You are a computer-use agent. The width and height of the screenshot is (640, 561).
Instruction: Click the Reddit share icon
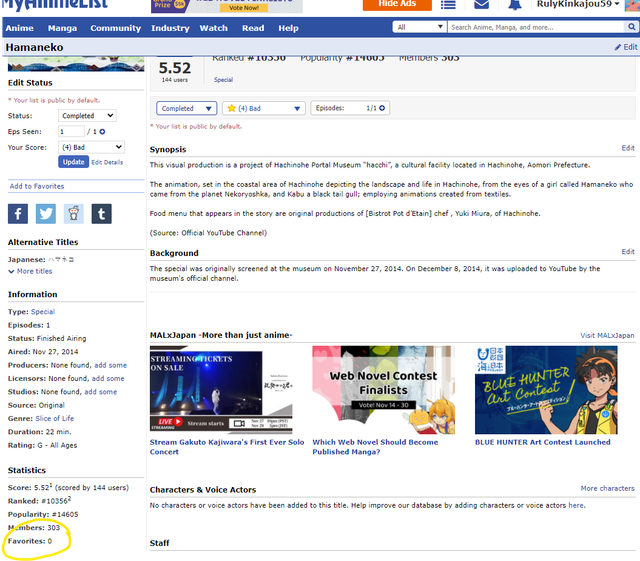[74, 213]
